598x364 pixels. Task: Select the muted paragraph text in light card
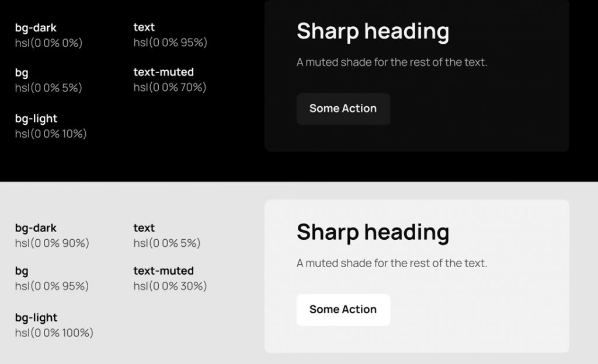pos(391,264)
